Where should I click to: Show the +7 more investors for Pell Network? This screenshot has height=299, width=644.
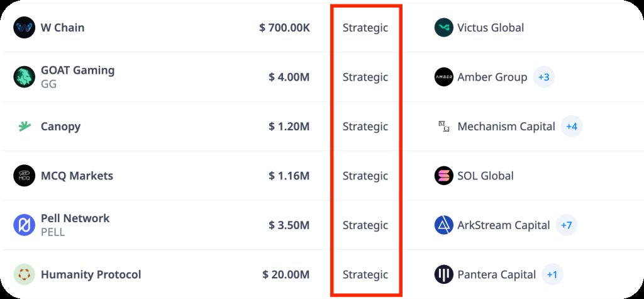click(566, 225)
